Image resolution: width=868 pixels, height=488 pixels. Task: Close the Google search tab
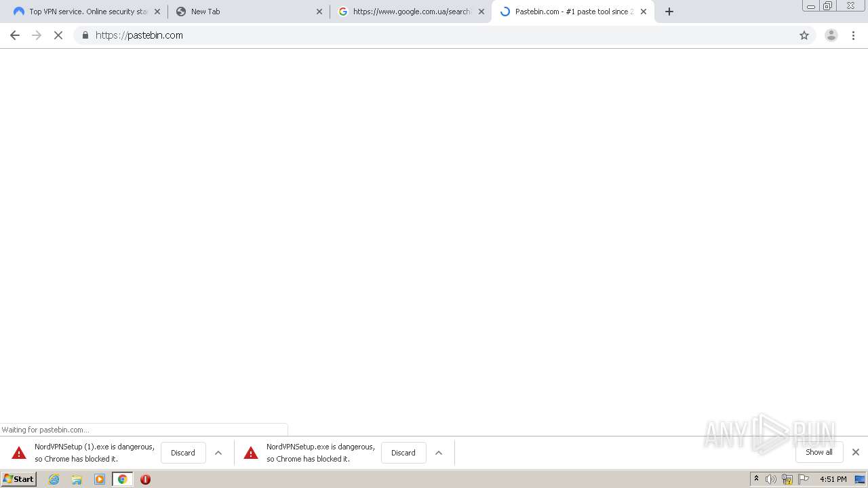[x=481, y=12]
